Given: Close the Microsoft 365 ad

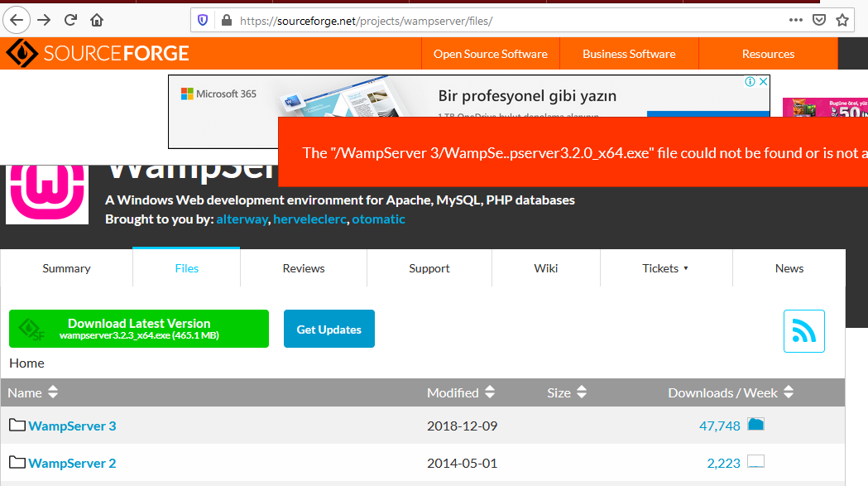Looking at the screenshot, I should (763, 81).
